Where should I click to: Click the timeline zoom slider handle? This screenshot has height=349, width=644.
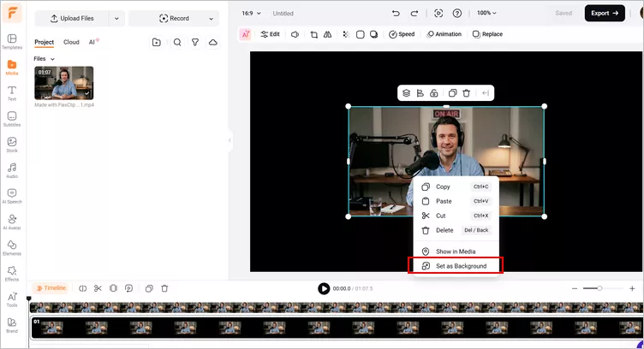[x=599, y=289]
